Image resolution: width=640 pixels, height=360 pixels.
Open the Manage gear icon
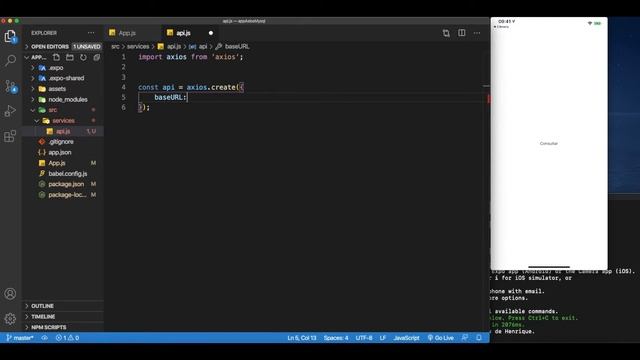(10, 318)
